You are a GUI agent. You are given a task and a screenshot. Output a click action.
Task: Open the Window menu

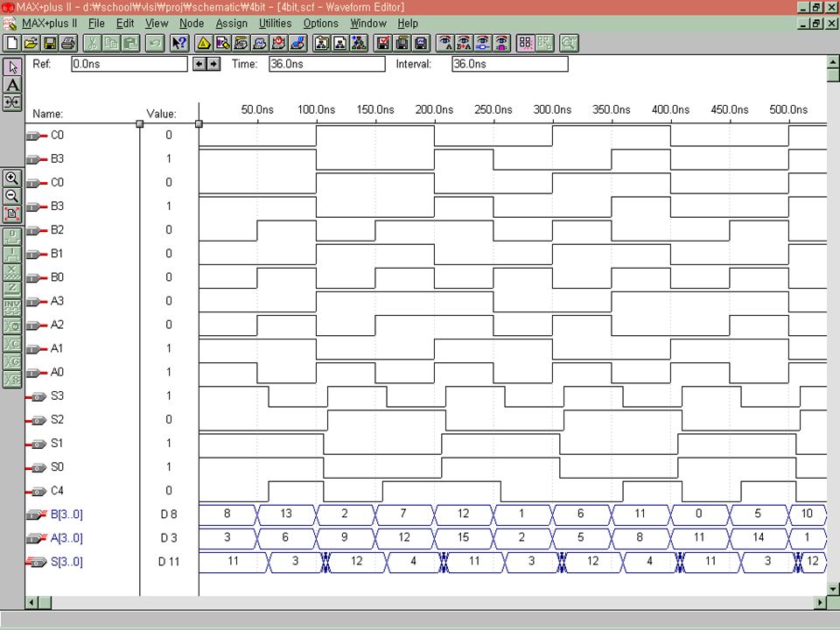368,24
